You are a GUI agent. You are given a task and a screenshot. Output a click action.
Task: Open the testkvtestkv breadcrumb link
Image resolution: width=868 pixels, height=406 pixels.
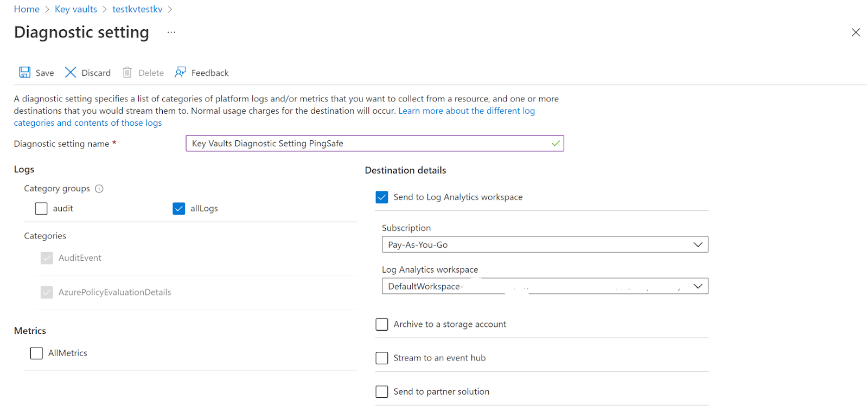(137, 9)
